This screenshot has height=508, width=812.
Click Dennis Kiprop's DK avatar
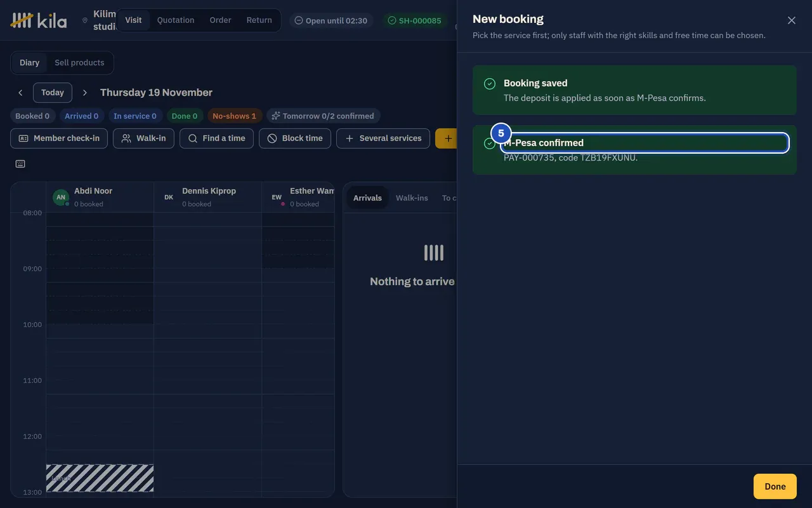[169, 197]
